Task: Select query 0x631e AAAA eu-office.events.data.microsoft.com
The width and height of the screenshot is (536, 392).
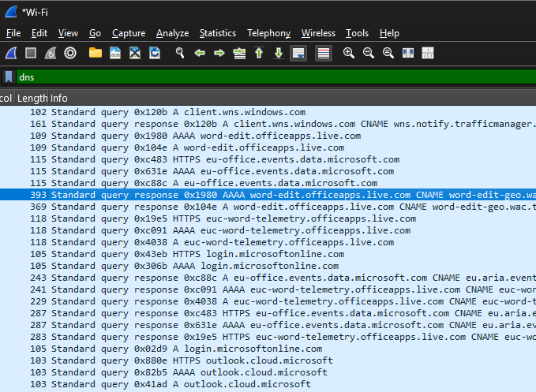Action: coord(268,171)
